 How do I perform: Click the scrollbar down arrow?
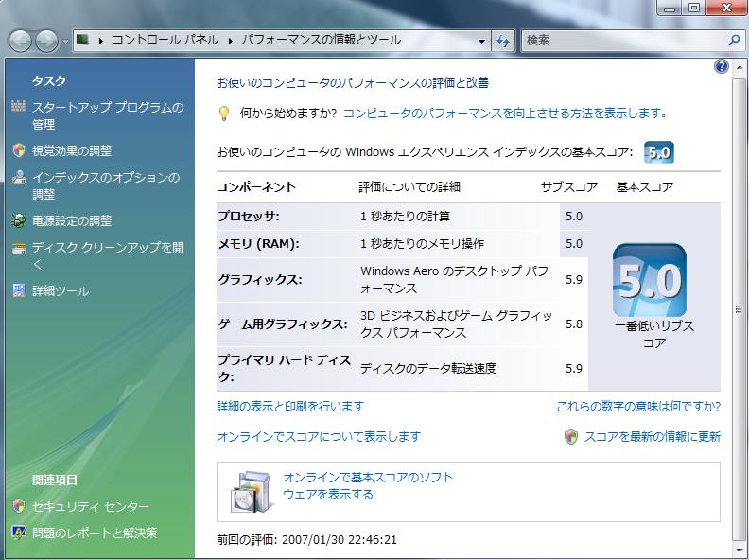click(x=740, y=549)
